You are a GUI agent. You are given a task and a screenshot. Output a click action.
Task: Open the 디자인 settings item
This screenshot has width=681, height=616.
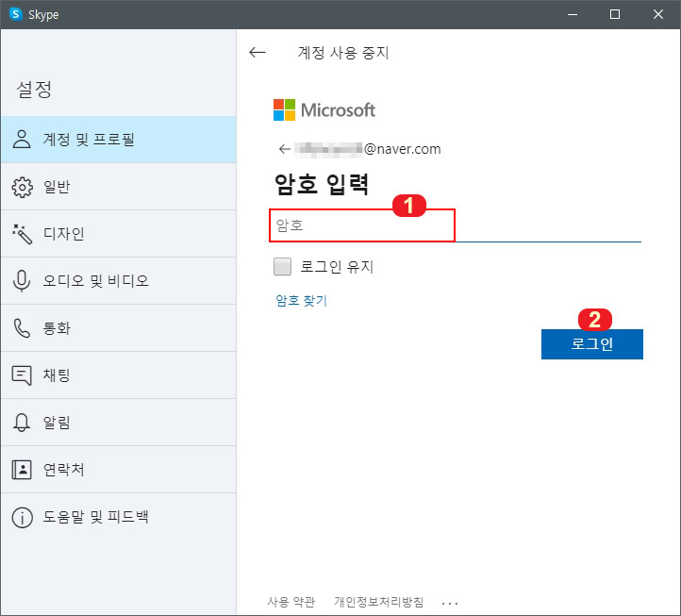(x=118, y=234)
